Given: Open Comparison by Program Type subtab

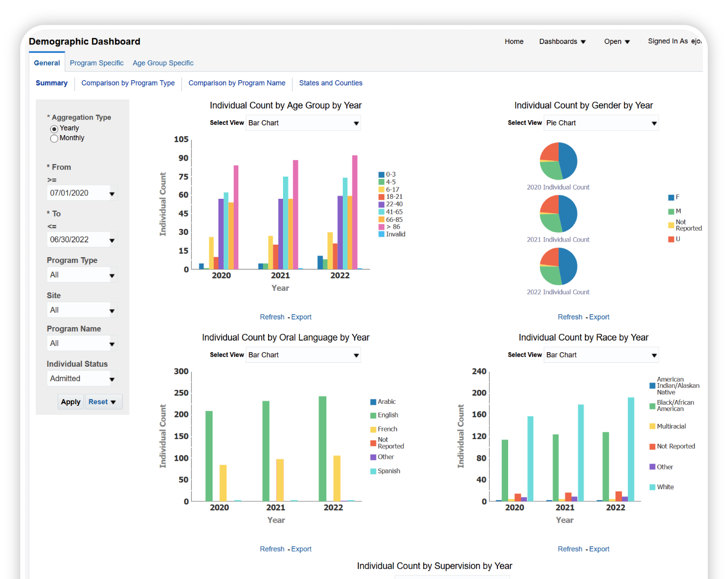Looking at the screenshot, I should point(128,83).
